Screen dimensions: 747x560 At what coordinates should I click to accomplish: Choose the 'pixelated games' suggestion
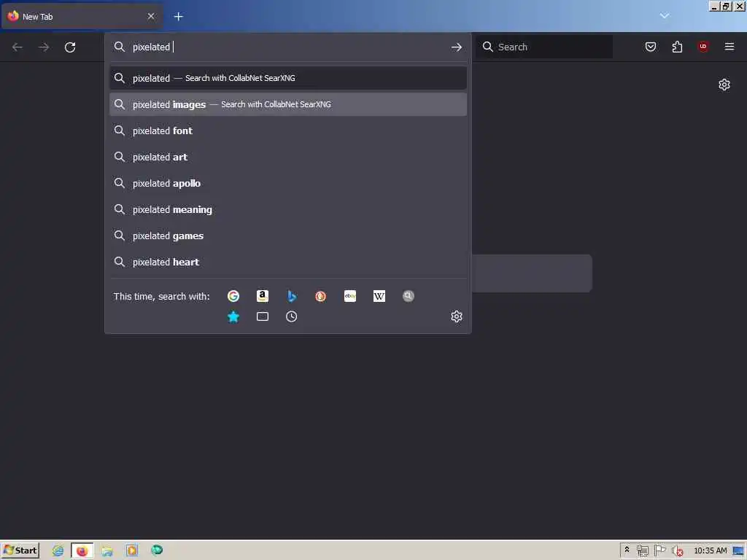(x=287, y=236)
